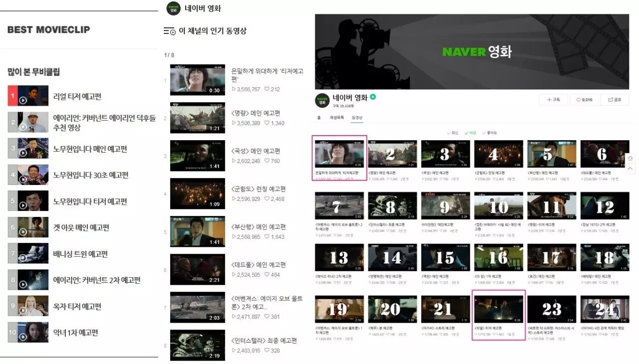This screenshot has width=639, height=364.
Task: Click the <아가씨> 스토리 예고편 grid title
Action: tap(438, 328)
